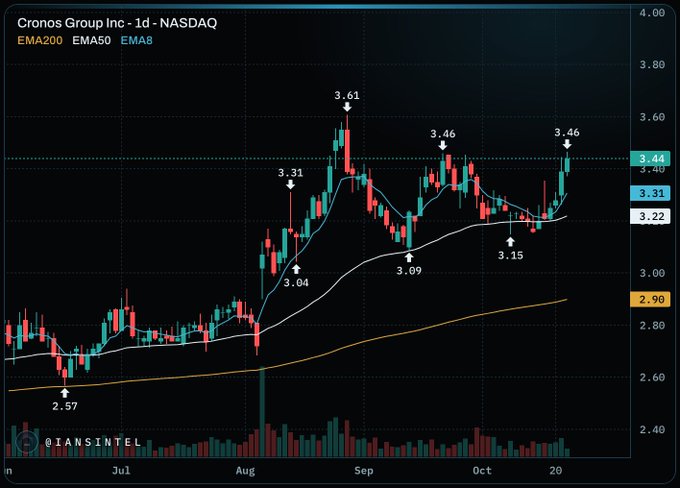Click the blue 3.31 EMA8 price tag

click(651, 193)
